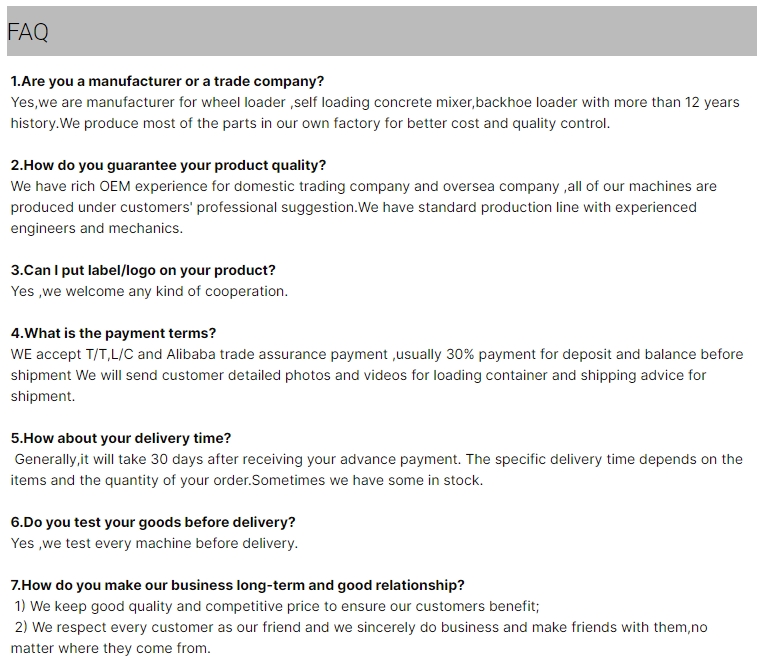This screenshot has width=765, height=663.
Task: Click the 'Do you test your goods before delivery?' question
Action: (153, 522)
